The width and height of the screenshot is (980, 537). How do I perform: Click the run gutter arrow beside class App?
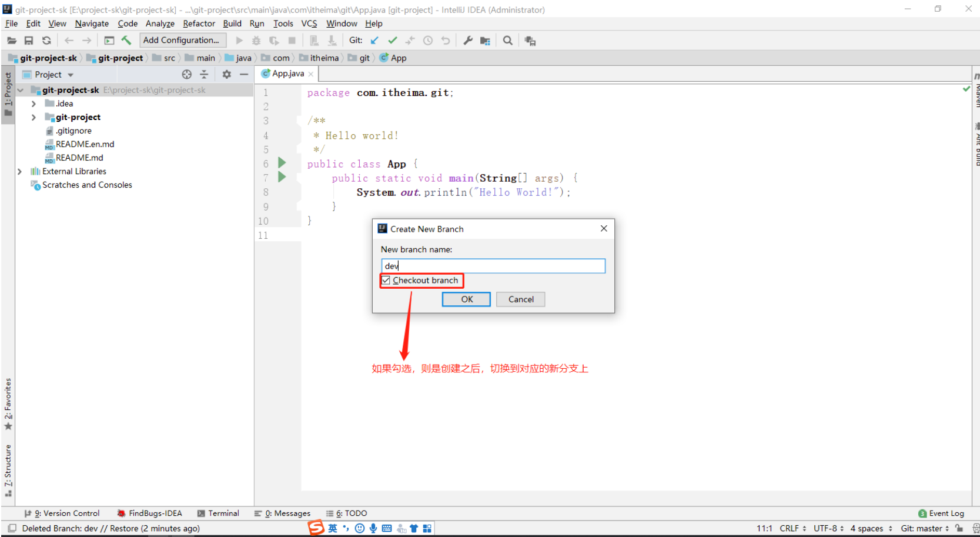click(x=282, y=162)
